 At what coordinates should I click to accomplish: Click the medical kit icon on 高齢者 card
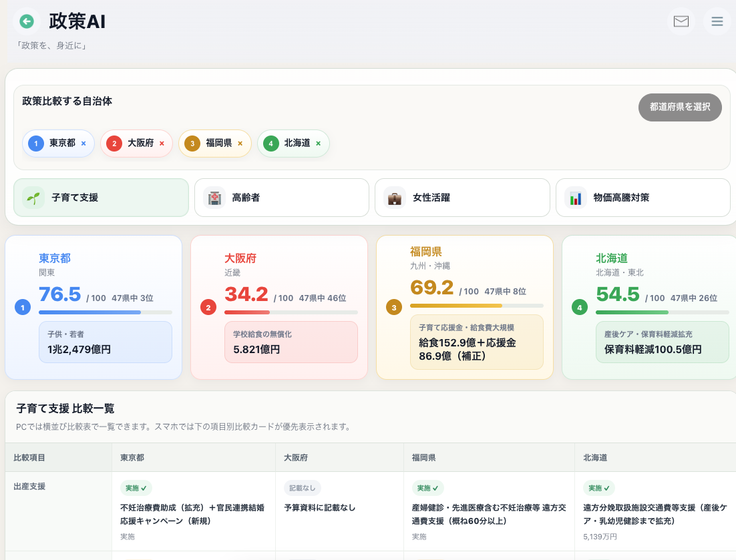coord(214,198)
